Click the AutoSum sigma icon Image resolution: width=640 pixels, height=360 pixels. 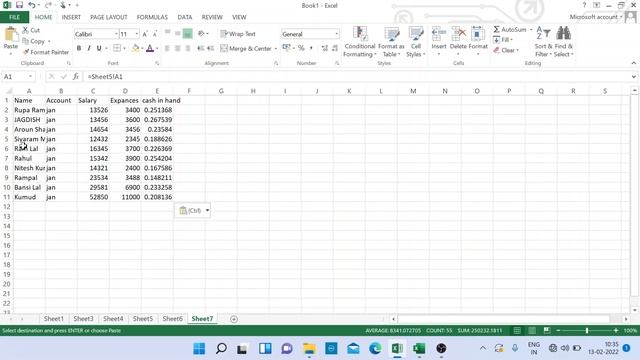496,29
